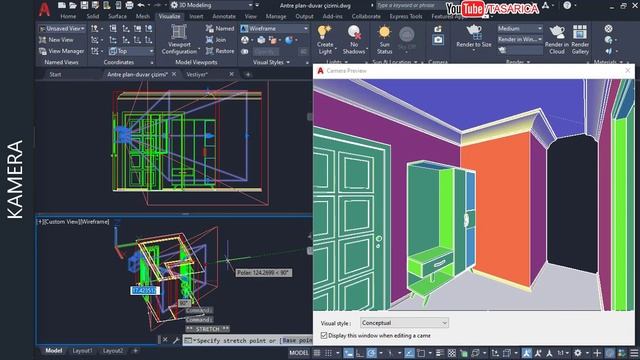Switch to the Insert ribbon tab
This screenshot has width=640, height=360.
pyautogui.click(x=196, y=16)
